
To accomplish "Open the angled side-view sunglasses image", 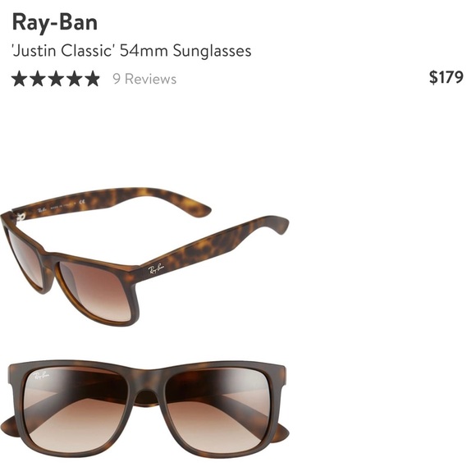I will [144, 257].
